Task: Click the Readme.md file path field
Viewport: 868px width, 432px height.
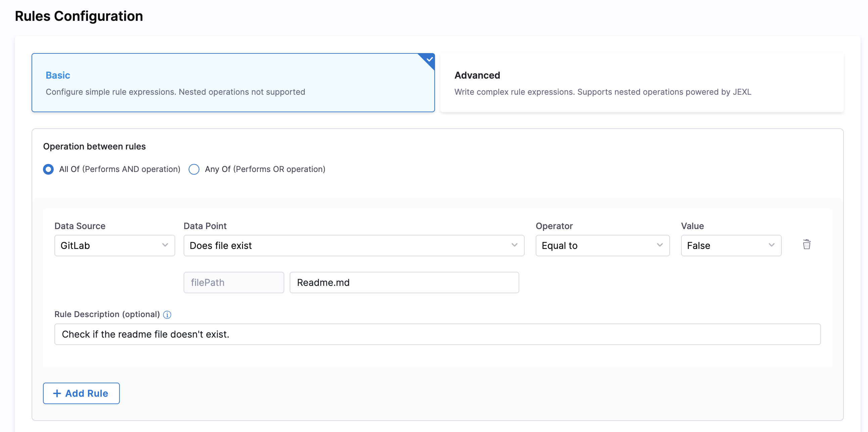Action: (404, 283)
